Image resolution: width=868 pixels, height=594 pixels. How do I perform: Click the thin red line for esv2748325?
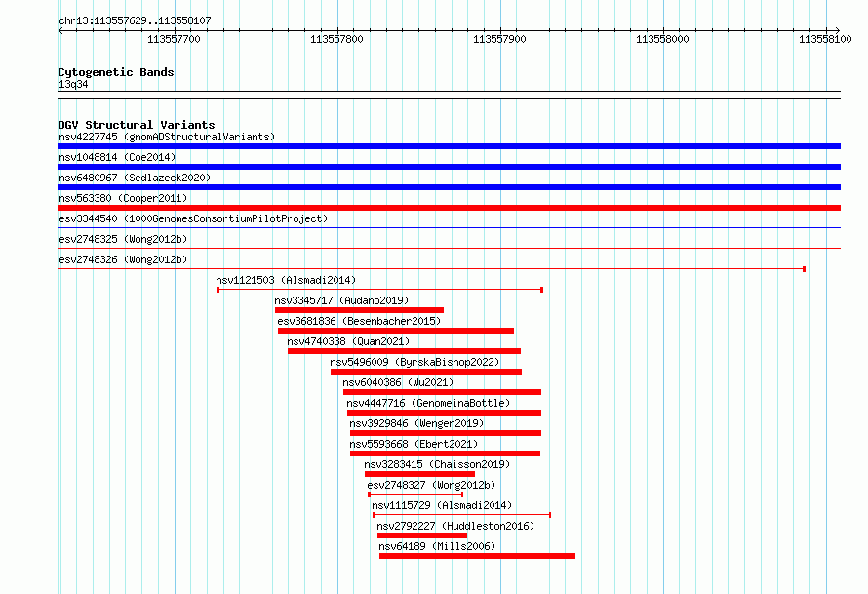449,248
